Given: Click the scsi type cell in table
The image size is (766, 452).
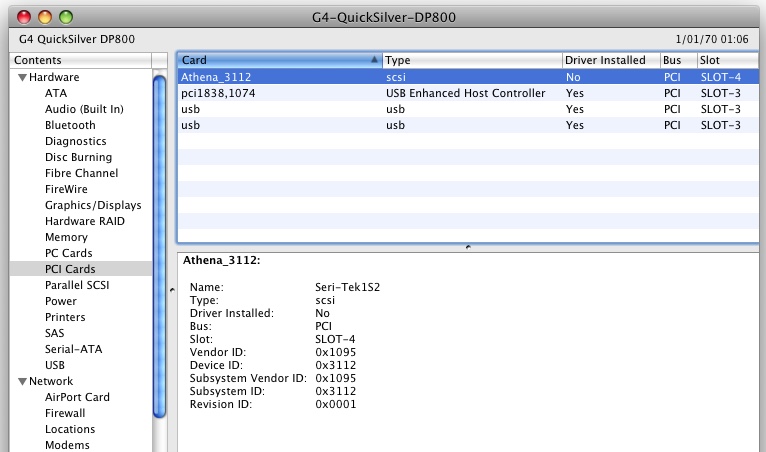Looking at the screenshot, I should [x=396, y=77].
